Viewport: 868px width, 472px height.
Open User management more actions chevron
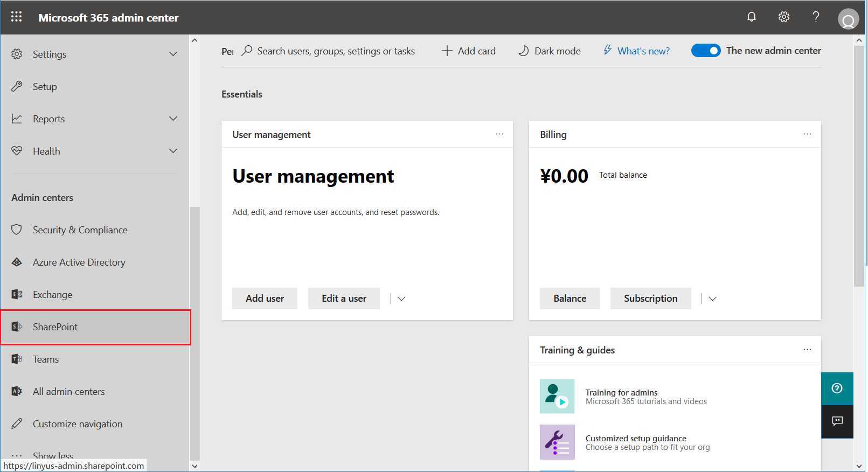[x=401, y=299]
